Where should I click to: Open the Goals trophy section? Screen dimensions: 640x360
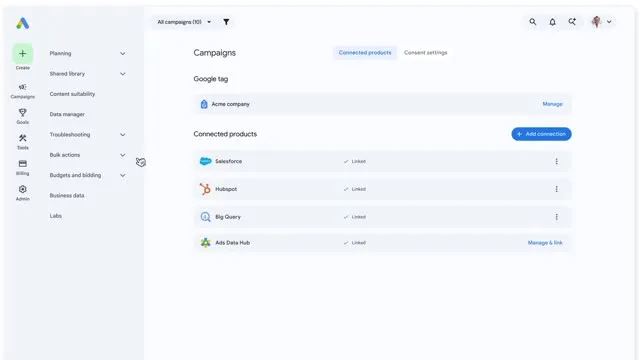point(22,116)
